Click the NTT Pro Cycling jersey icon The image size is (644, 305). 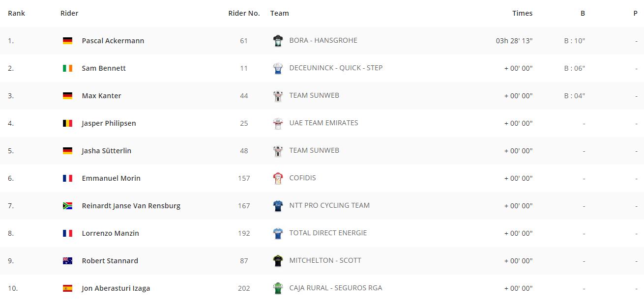pos(278,206)
